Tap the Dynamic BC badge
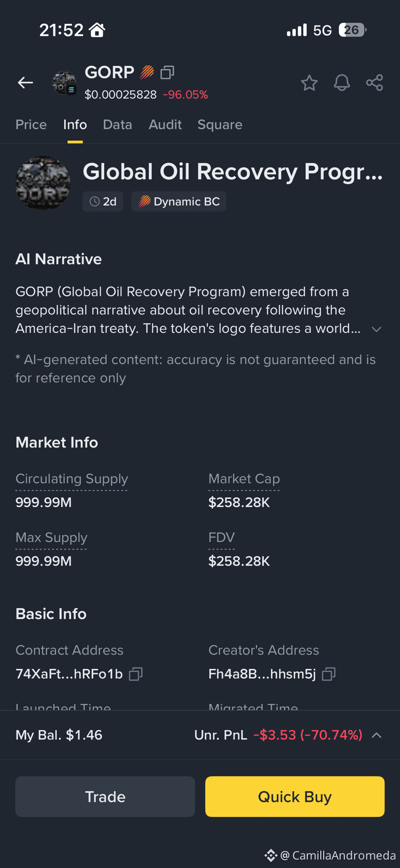This screenshot has width=400, height=868. 179,202
